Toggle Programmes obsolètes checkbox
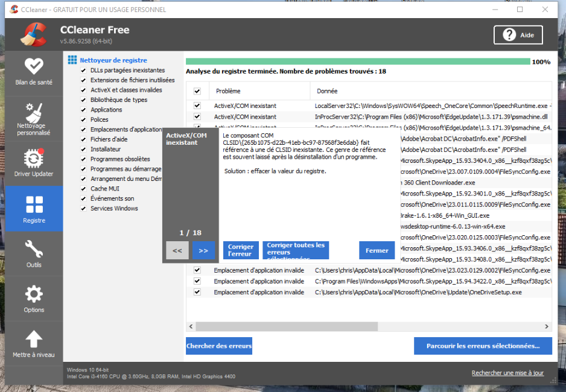The image size is (566, 392). click(83, 159)
